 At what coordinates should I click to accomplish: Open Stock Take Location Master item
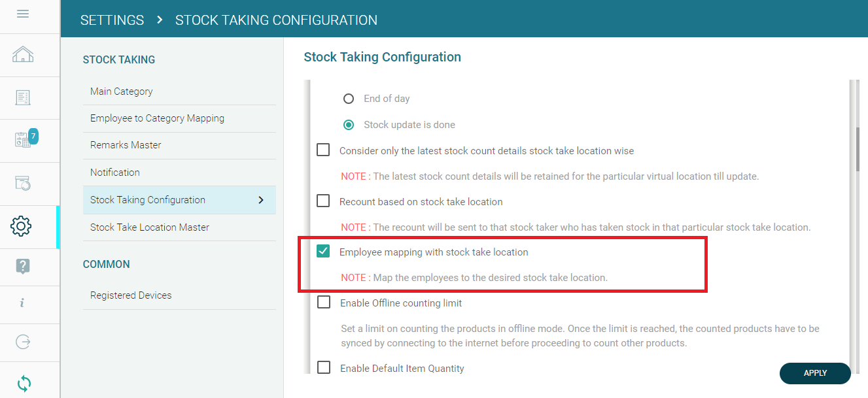point(150,227)
